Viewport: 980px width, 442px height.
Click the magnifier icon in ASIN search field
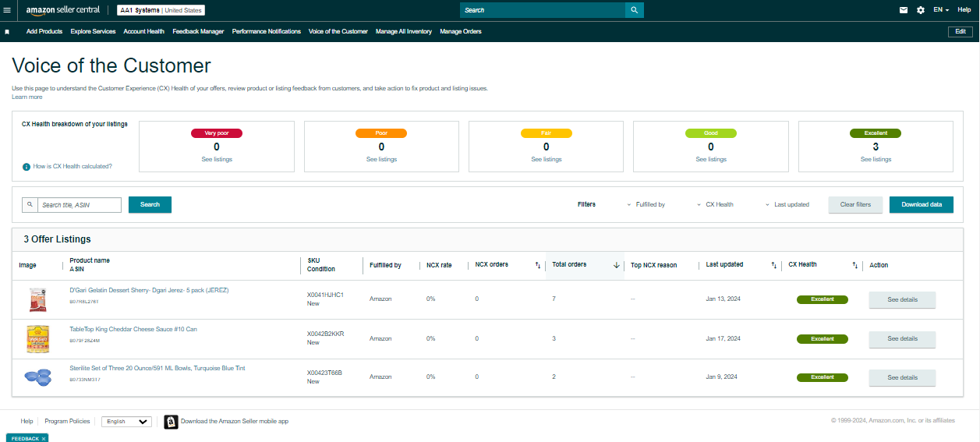tap(30, 205)
